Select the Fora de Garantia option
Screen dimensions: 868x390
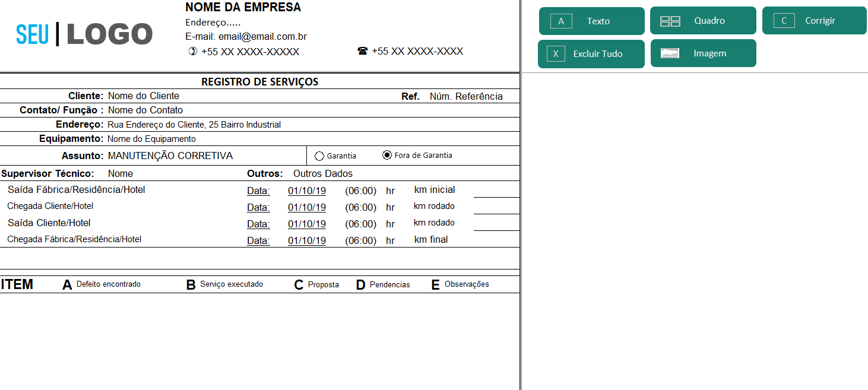coord(387,156)
